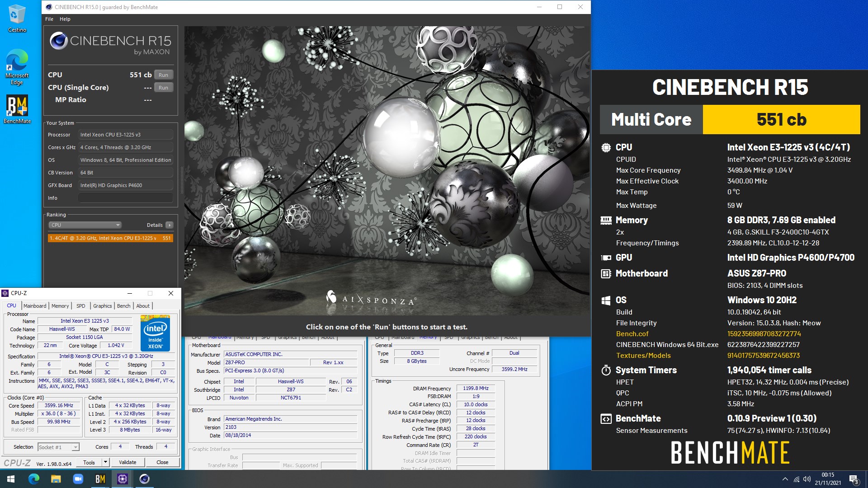
Task: Click the 551 cb Multi Core score
Action: click(781, 119)
